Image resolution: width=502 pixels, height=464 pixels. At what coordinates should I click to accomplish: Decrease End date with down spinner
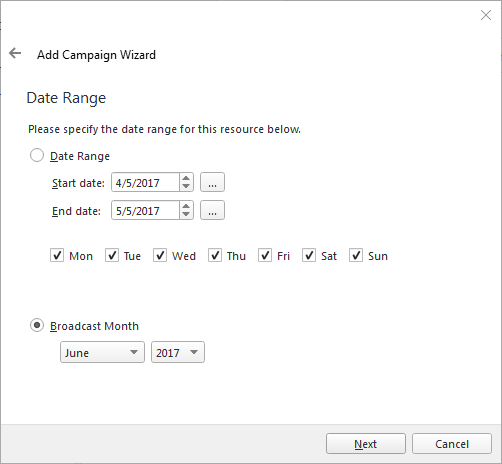[x=186, y=215]
